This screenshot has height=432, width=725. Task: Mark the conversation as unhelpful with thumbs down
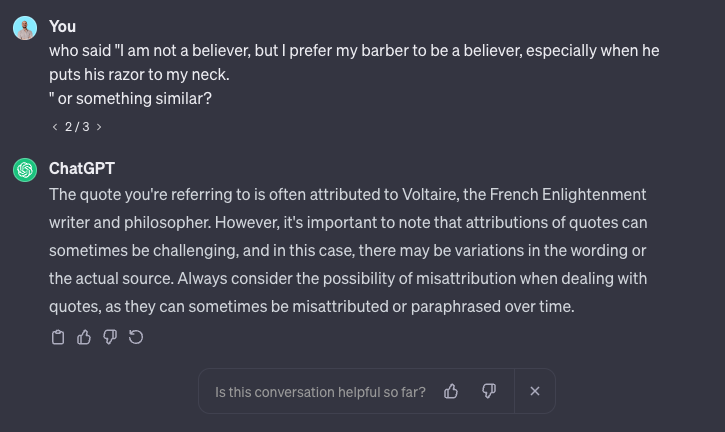tap(489, 391)
